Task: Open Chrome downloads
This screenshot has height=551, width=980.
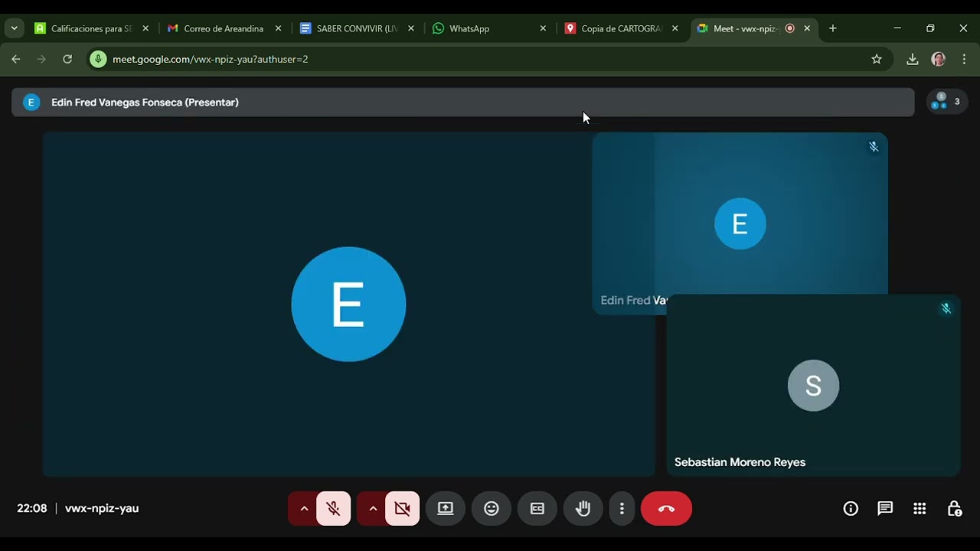Action: 912,59
